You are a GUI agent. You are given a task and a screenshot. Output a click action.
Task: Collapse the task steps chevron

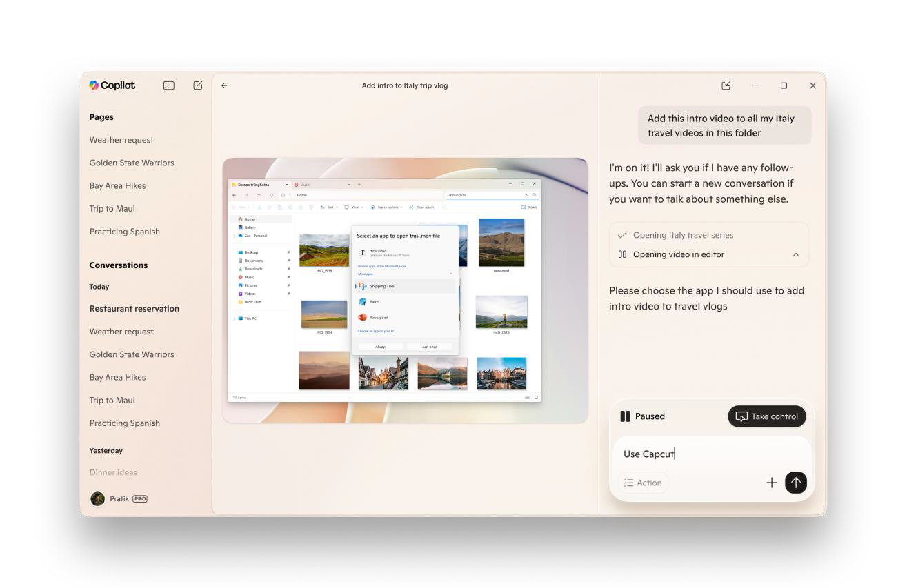pyautogui.click(x=795, y=254)
